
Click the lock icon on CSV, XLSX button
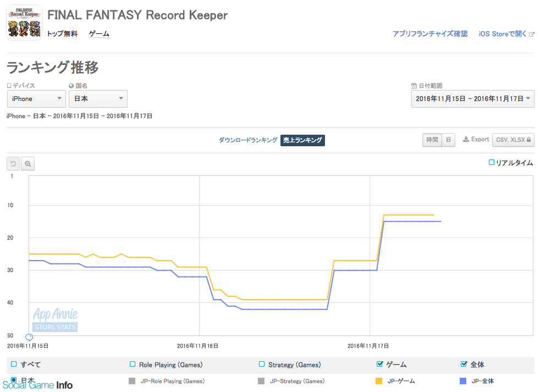click(528, 140)
